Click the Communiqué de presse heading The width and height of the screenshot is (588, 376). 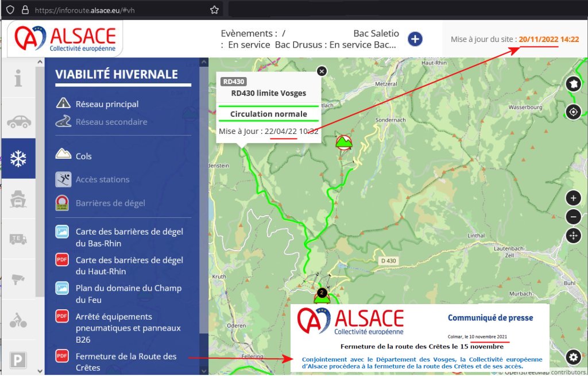pos(490,318)
